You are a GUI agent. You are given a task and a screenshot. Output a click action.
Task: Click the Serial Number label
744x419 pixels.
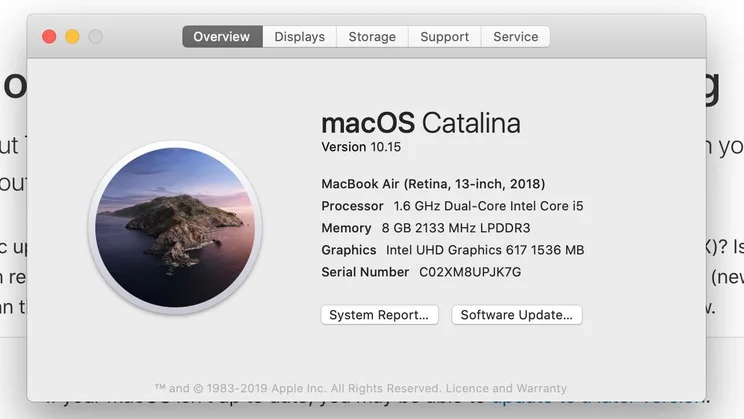click(365, 272)
